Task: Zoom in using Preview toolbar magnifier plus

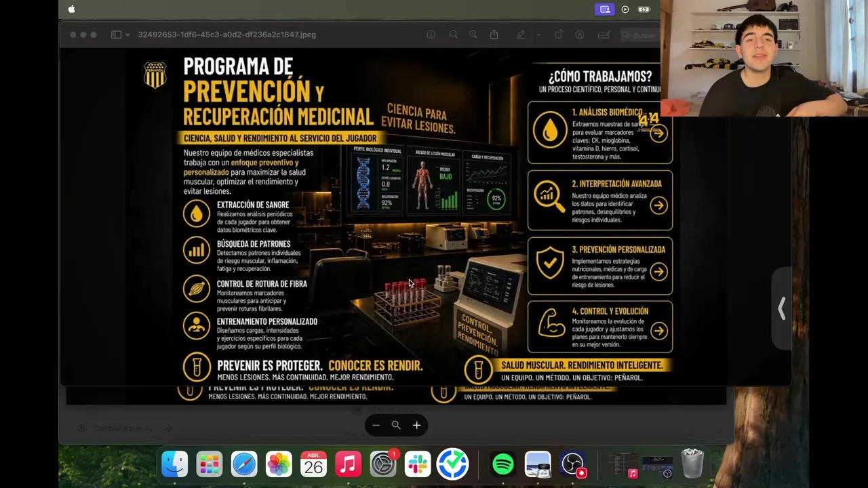Action: 473,35
